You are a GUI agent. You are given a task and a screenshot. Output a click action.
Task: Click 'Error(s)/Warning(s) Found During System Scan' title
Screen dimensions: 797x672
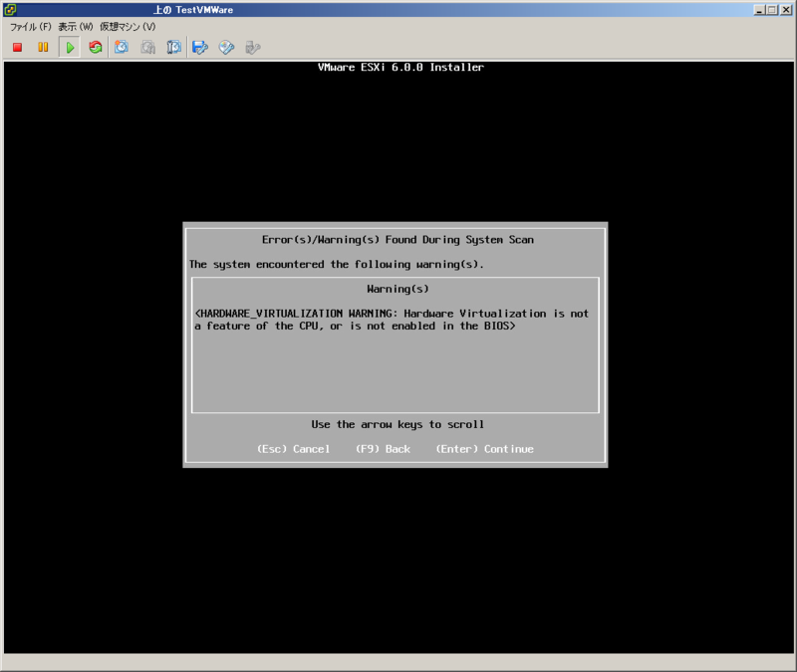[398, 240]
